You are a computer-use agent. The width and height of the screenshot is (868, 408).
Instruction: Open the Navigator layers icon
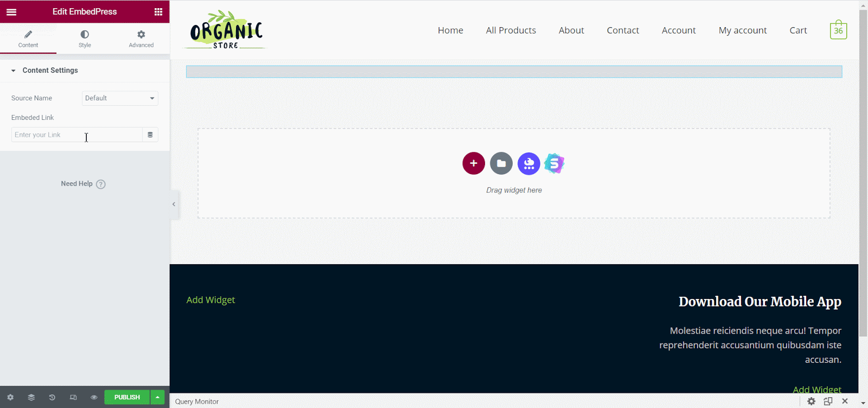[31, 397]
